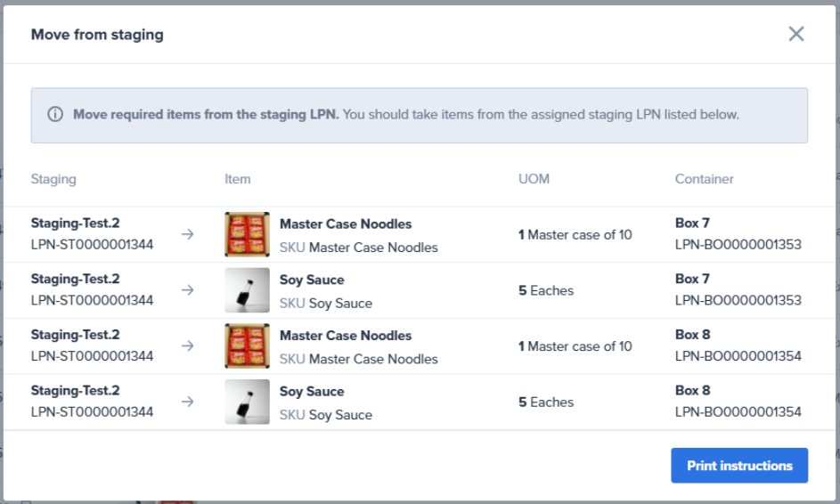Click 1 Master case of 10 for Box 8
The height and width of the screenshot is (504, 840).
click(x=575, y=346)
